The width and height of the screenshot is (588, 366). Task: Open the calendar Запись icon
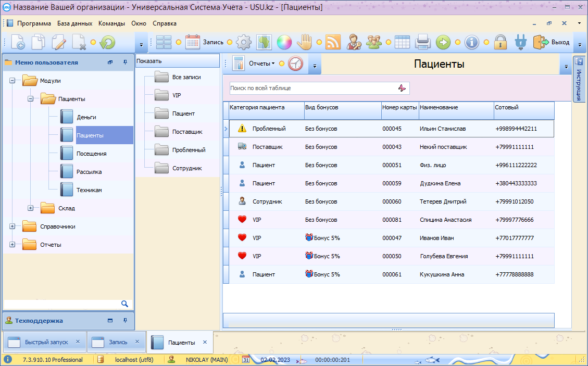[193, 42]
